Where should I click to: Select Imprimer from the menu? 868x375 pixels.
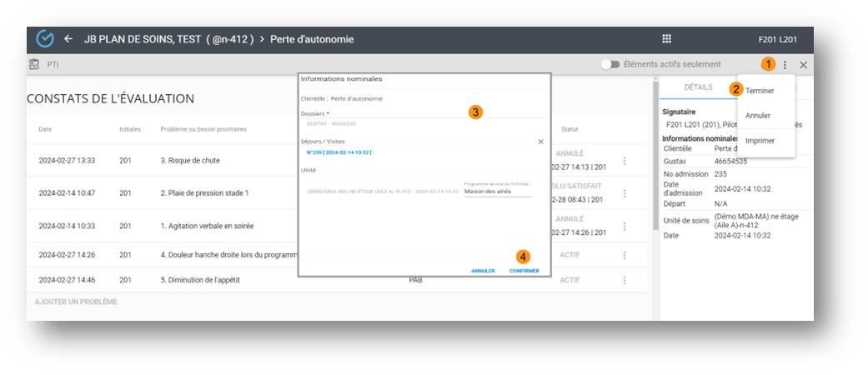760,141
